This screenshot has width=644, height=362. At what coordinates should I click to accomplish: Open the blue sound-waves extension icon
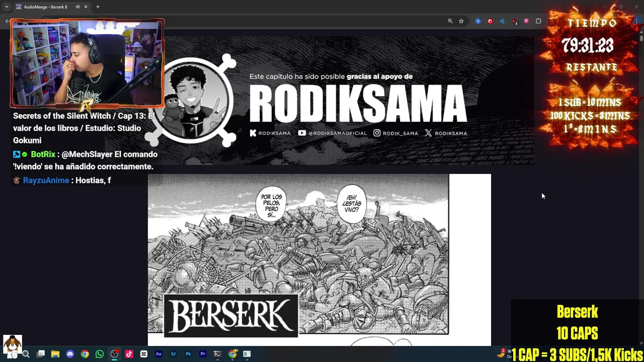502,21
